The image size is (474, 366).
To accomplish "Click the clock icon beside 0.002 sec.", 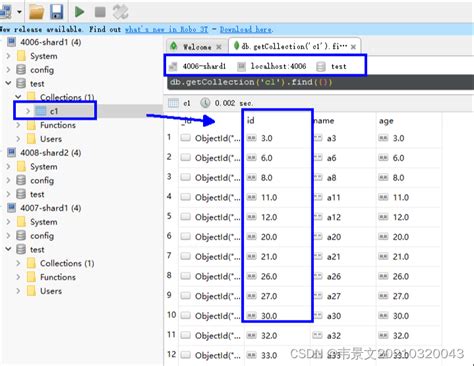I will [x=205, y=103].
